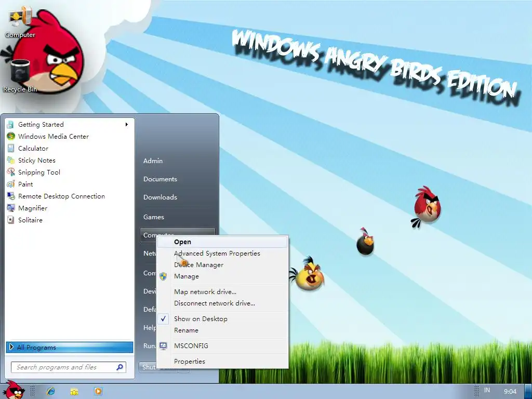The height and width of the screenshot is (399, 532).
Task: Click the MSCONFIG monitor icon
Action: click(x=163, y=345)
